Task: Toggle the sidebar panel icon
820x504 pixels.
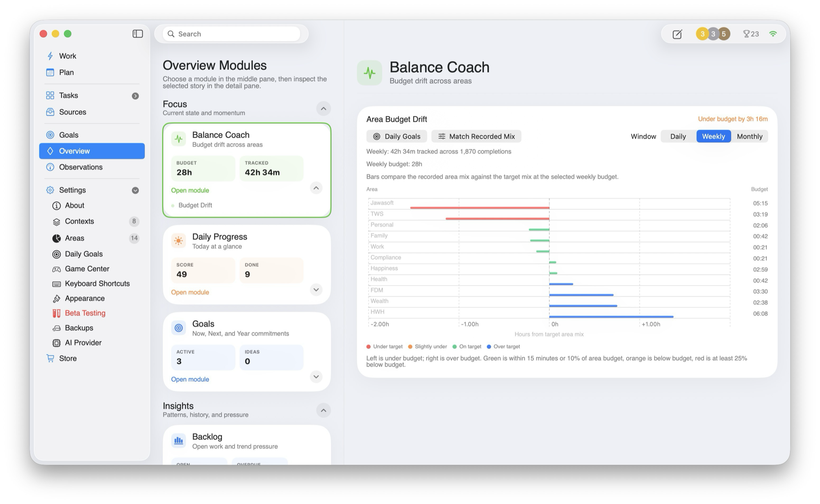Action: (x=137, y=34)
